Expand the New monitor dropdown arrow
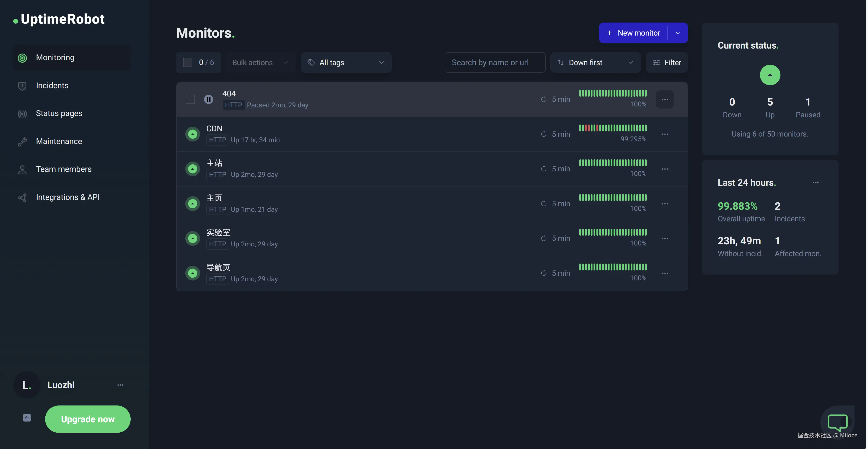This screenshot has height=449, width=868. (x=678, y=33)
